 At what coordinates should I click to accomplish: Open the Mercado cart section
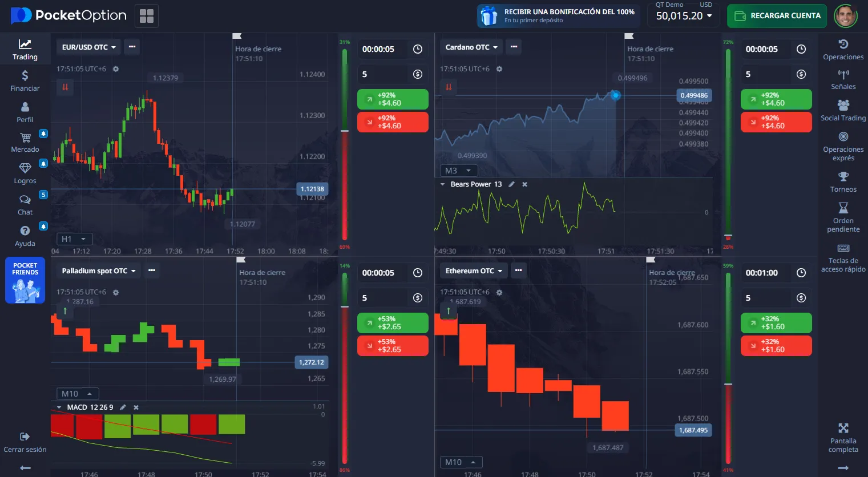[x=25, y=143]
